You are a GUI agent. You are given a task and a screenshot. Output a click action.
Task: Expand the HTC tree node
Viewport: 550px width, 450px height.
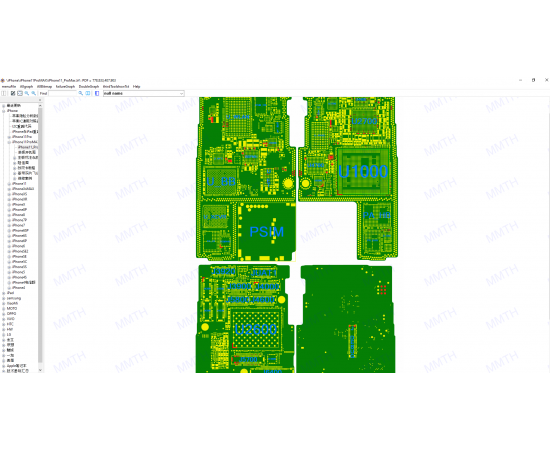click(x=4, y=324)
